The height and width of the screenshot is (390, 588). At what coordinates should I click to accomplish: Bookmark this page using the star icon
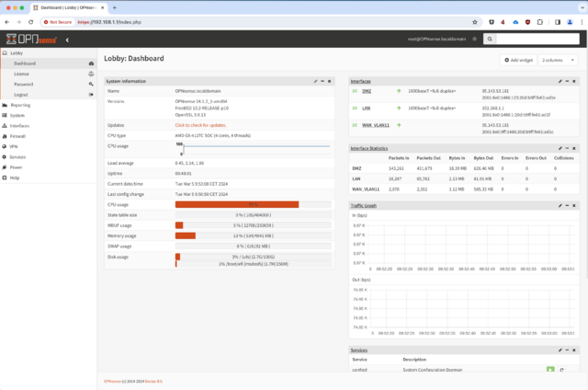475,22
